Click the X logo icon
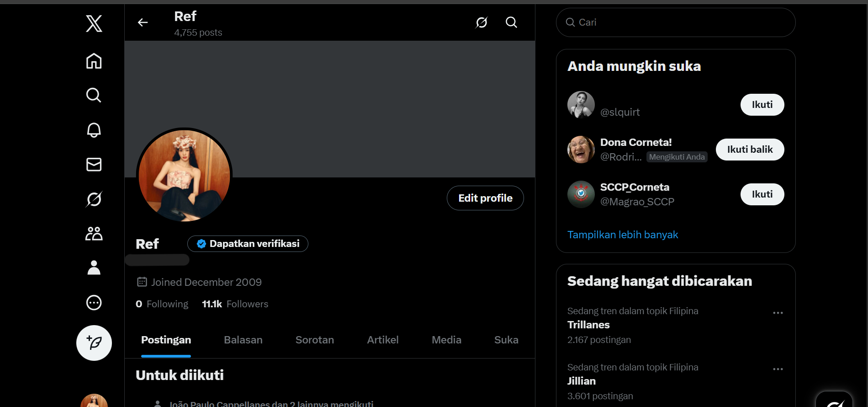 (94, 23)
